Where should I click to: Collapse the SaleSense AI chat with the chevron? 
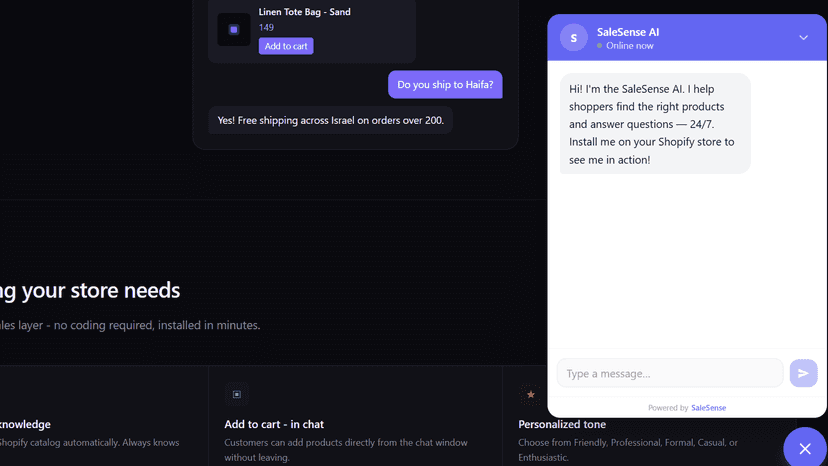[803, 38]
